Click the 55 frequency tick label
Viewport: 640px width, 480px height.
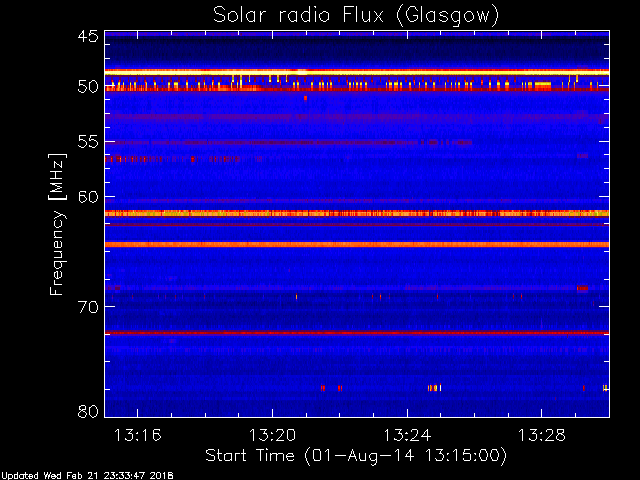pos(88,142)
